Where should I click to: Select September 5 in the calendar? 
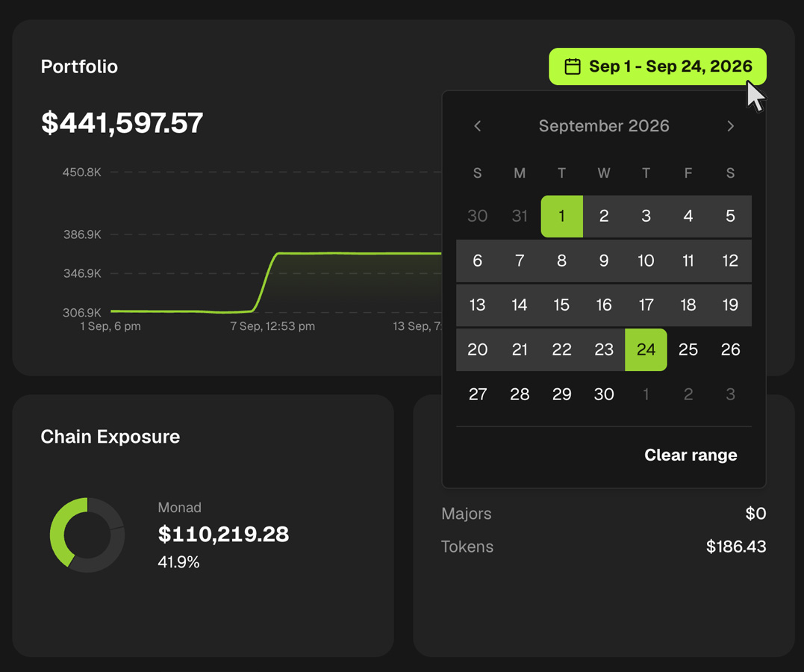coord(730,216)
